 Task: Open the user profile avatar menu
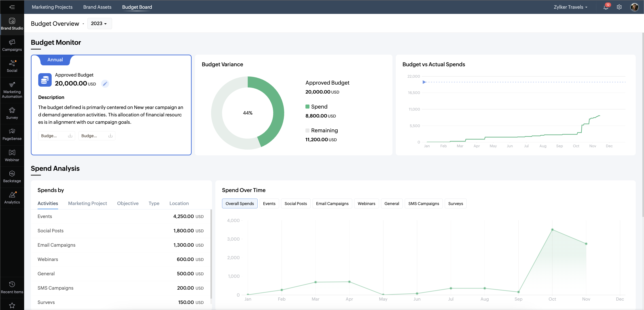click(634, 7)
